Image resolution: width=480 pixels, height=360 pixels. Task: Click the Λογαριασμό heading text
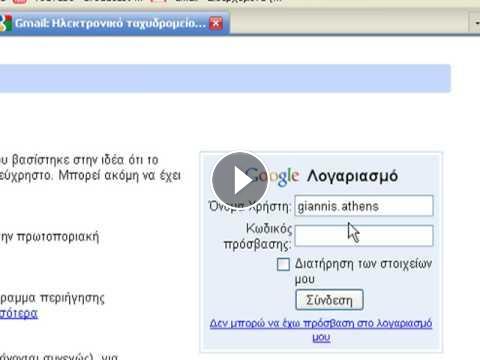(352, 176)
